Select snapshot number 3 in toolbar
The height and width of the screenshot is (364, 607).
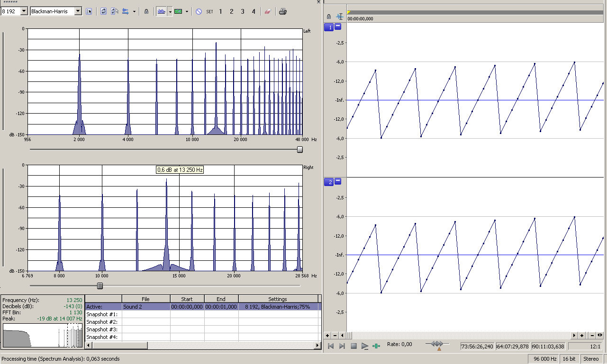243,11
